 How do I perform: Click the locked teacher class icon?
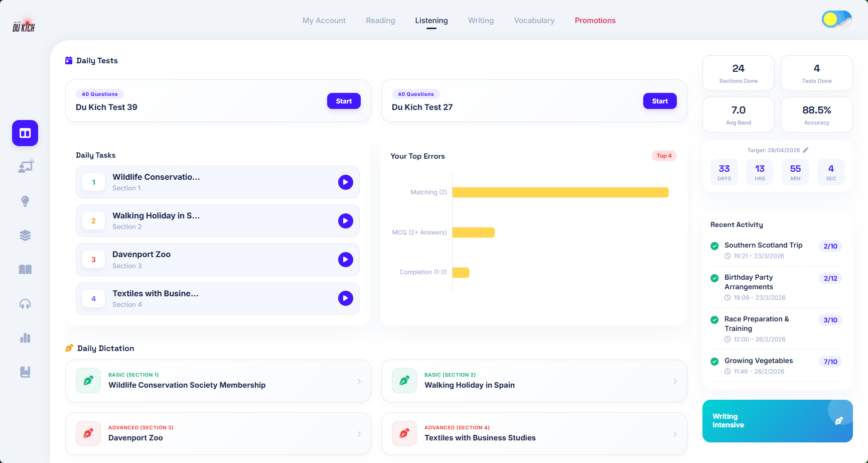click(x=25, y=166)
